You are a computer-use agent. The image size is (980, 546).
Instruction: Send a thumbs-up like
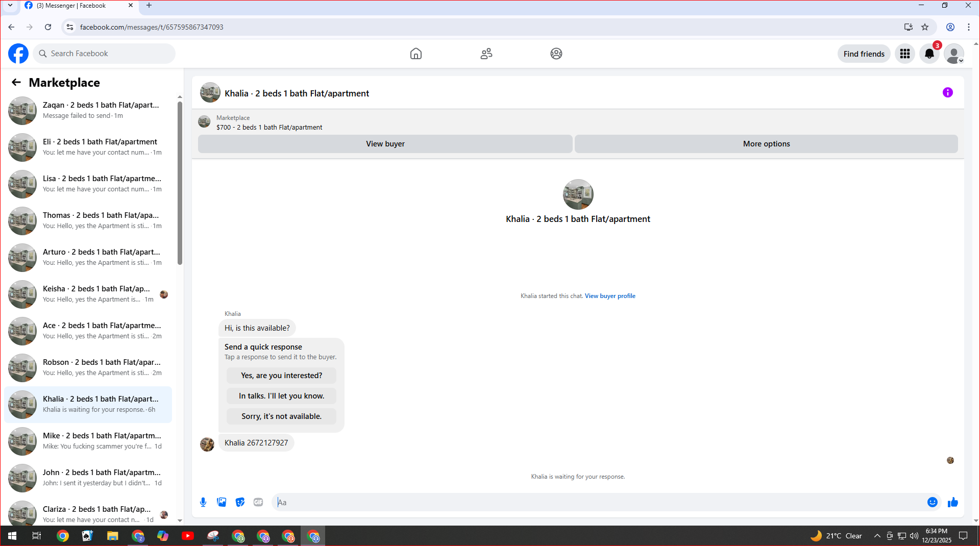pos(953,502)
